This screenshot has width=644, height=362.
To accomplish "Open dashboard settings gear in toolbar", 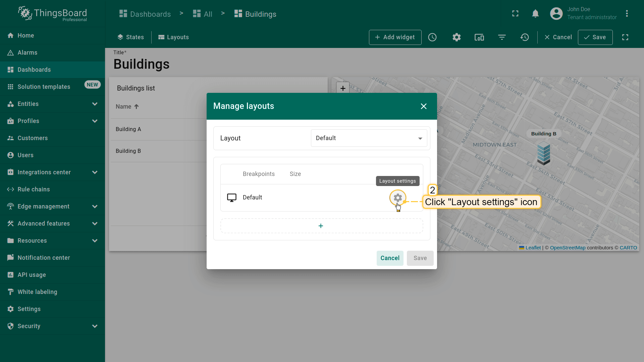I will (457, 37).
